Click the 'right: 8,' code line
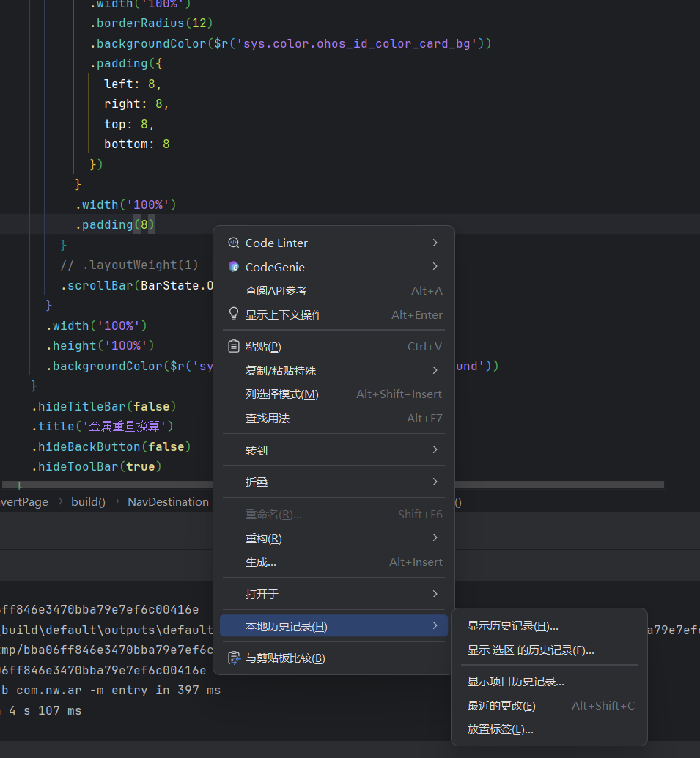The width and height of the screenshot is (700, 758). tap(136, 104)
